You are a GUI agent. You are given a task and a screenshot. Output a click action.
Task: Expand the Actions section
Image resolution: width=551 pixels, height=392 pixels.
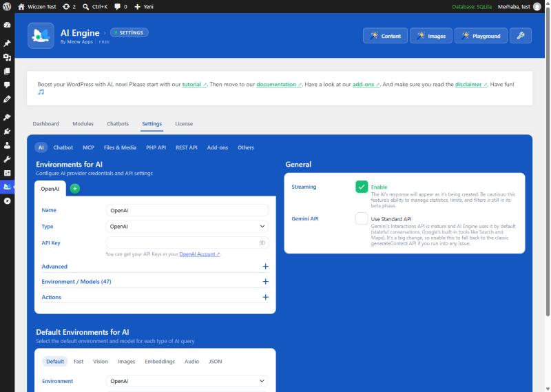click(x=155, y=297)
